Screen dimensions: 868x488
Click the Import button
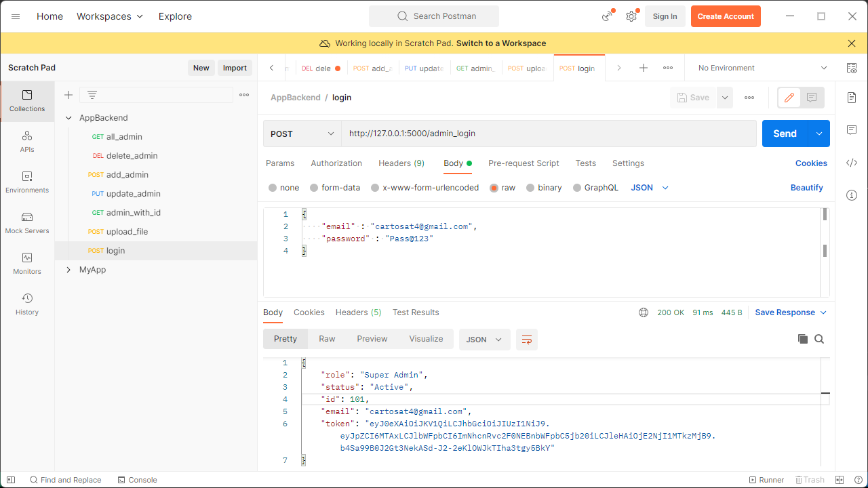(235, 68)
